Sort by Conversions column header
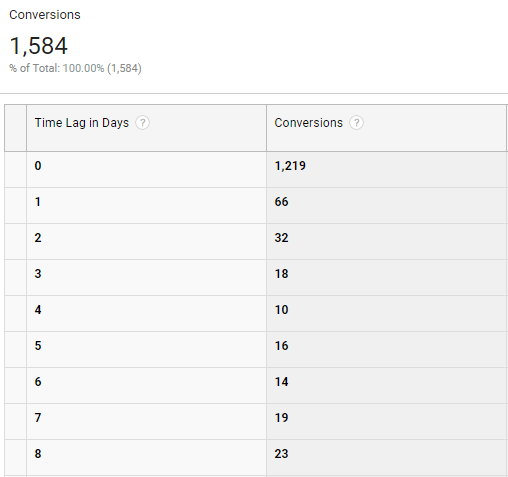508x477 pixels. tap(308, 123)
